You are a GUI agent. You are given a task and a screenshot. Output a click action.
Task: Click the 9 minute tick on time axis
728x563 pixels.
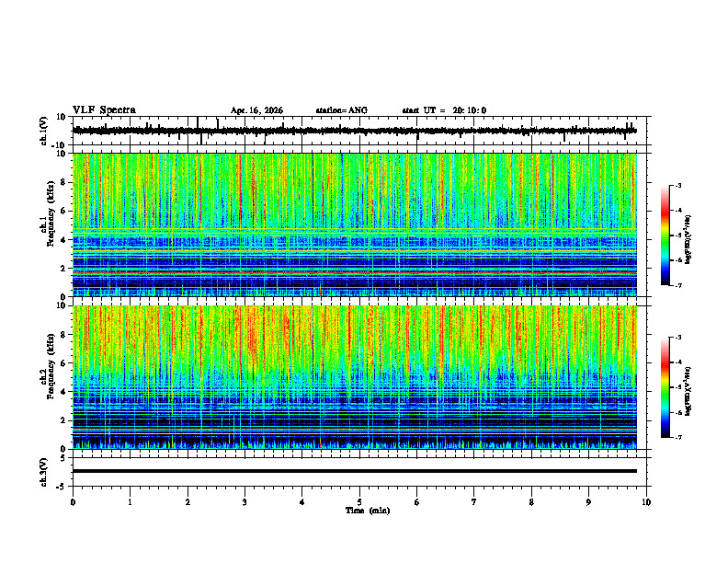(x=588, y=502)
